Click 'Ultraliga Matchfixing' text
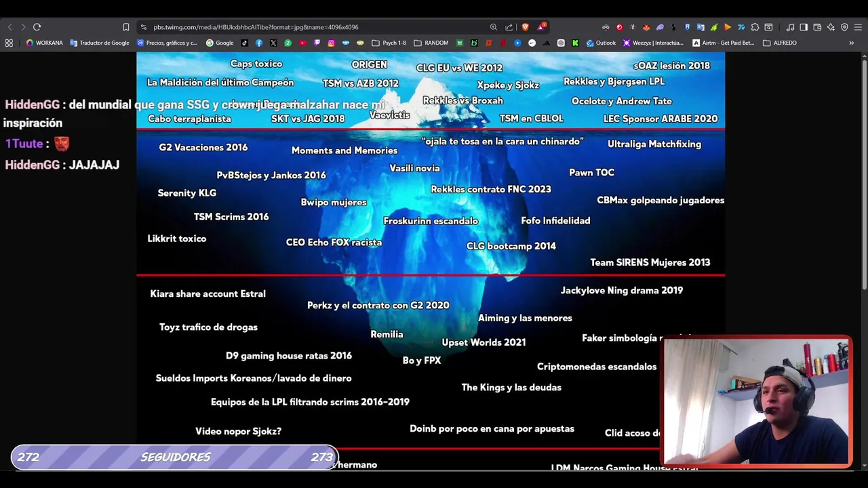 click(654, 144)
